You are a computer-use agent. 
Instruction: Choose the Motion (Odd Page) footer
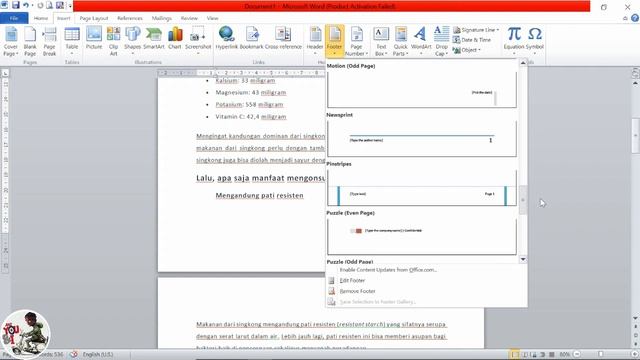[422, 90]
